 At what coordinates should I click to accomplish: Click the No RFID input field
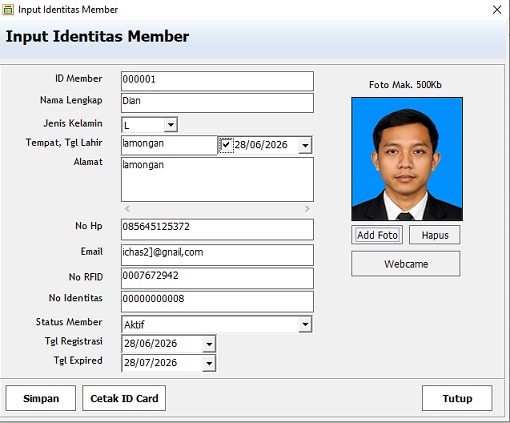click(217, 278)
